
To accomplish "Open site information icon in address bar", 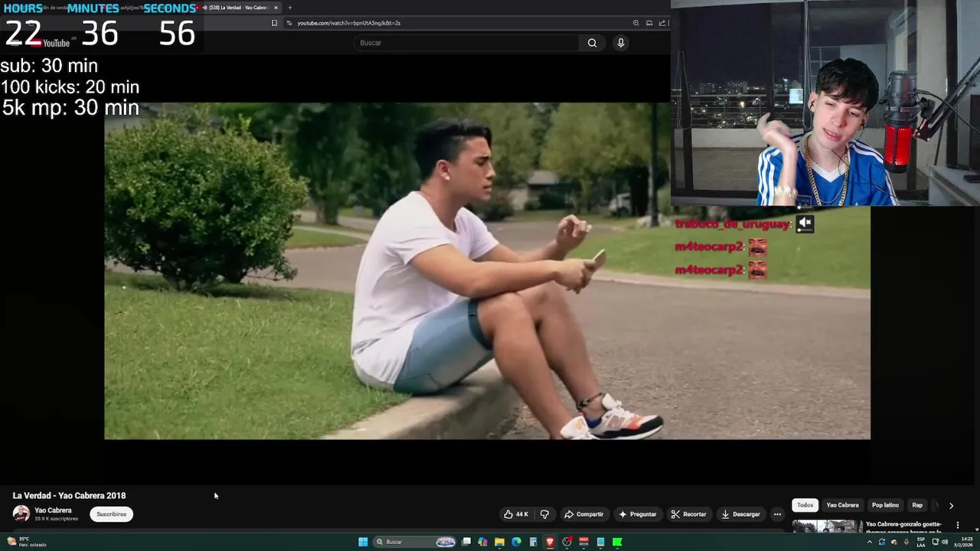I will [289, 23].
